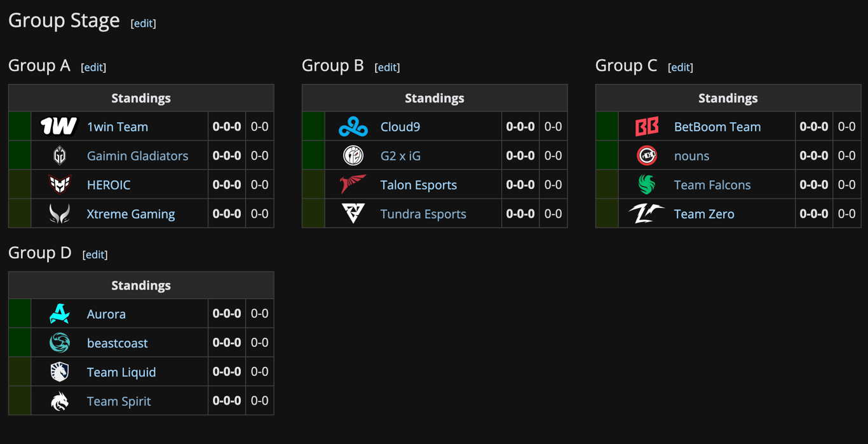
Task: Click the G2 x iG logo icon
Action: 353,156
